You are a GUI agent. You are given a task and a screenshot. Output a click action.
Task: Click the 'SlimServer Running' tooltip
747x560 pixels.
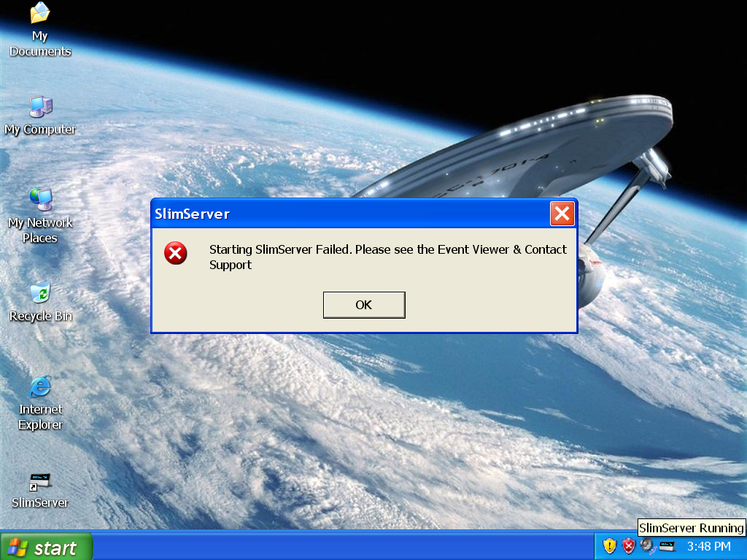click(691, 528)
